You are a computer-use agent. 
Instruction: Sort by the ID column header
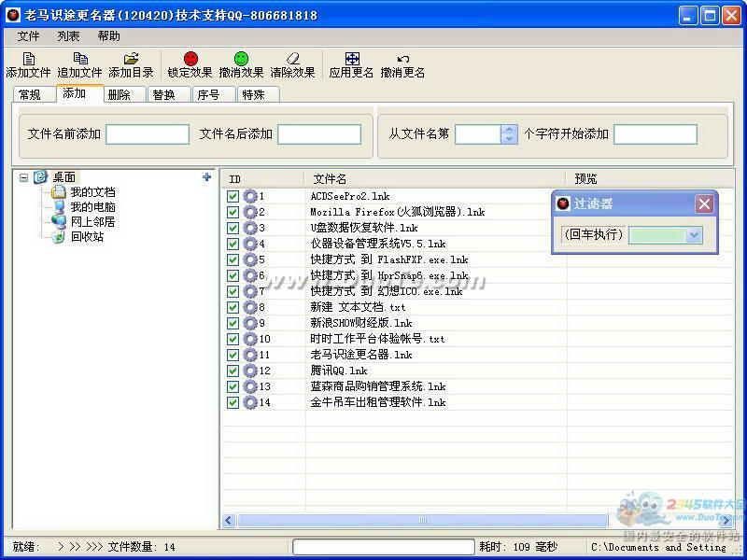[x=262, y=179]
